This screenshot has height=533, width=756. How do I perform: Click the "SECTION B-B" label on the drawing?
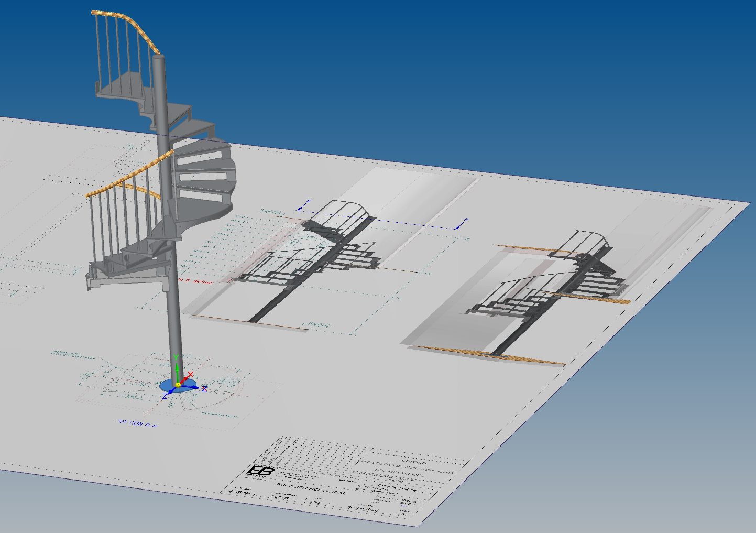click(137, 423)
